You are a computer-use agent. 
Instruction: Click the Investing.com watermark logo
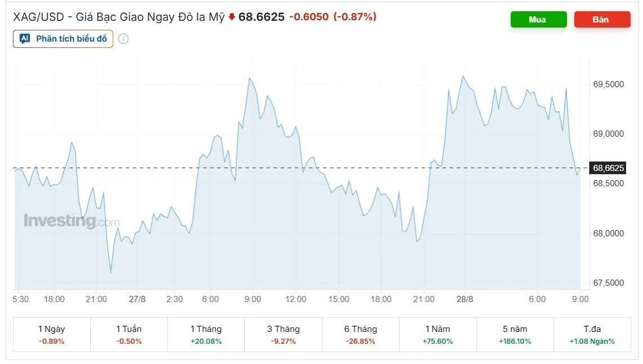coord(72,221)
